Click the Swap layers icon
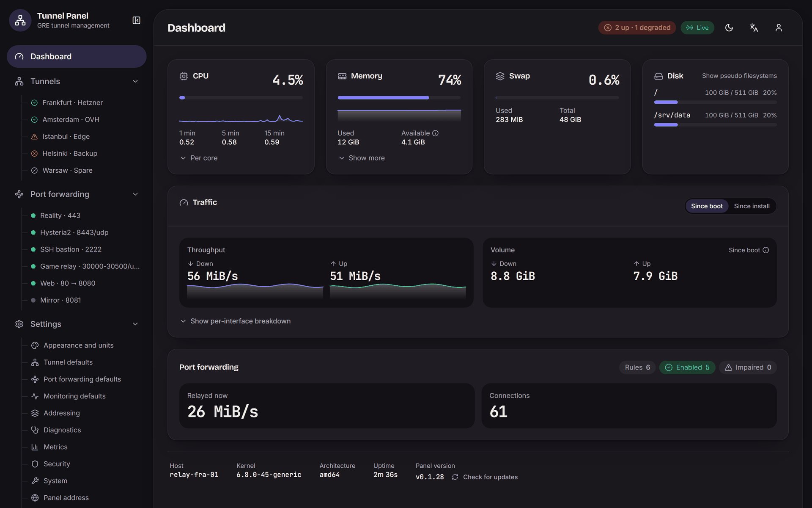This screenshot has height=508, width=812. (x=500, y=76)
